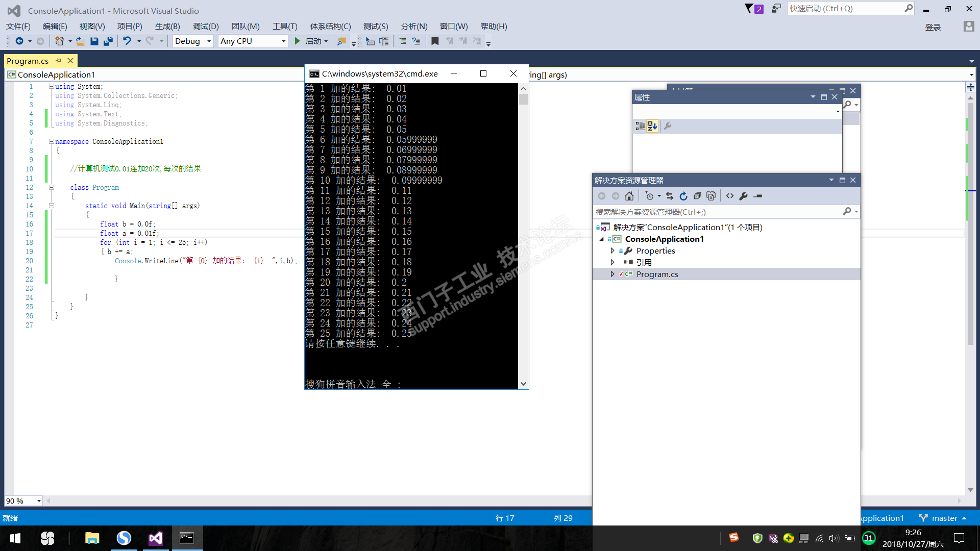
Task: Expand the Properties tree node
Action: click(612, 251)
